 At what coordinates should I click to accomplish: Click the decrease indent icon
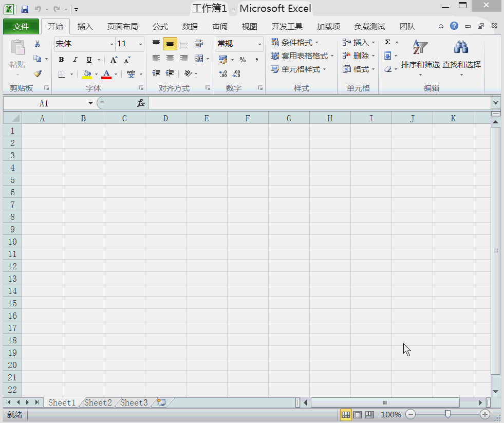point(156,73)
